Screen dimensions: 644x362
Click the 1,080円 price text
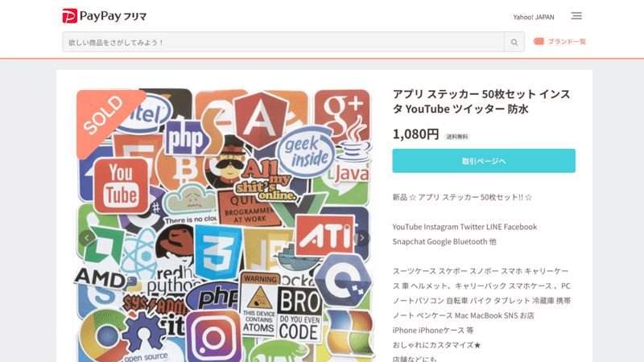415,134
